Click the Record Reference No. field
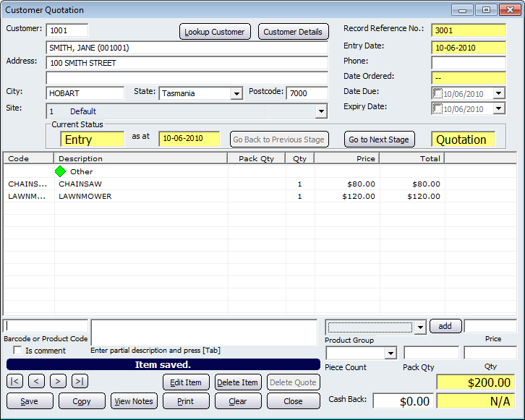Viewport: 525px width, 420px height. pyautogui.click(x=469, y=30)
